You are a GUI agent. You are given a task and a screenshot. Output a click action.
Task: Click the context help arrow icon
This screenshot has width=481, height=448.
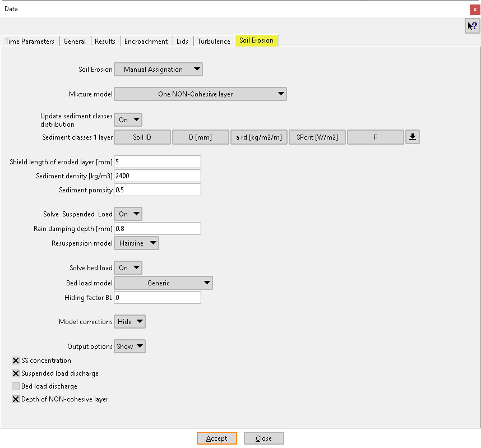[472, 26]
